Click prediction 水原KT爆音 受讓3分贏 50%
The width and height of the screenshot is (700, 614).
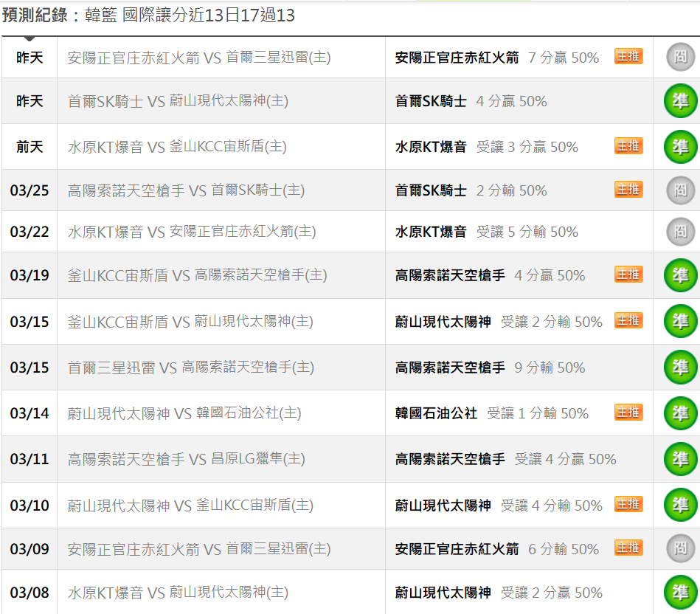[x=487, y=147]
